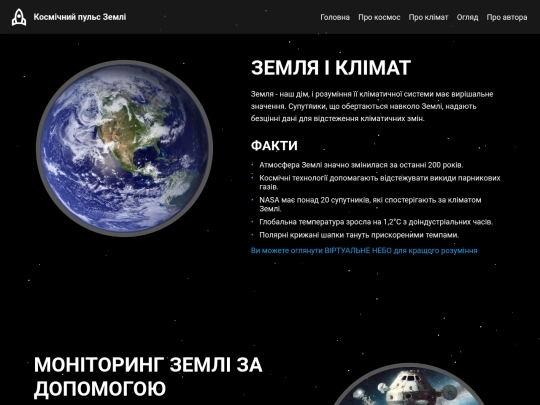Click the ФАКТИ subheading

tap(274, 145)
